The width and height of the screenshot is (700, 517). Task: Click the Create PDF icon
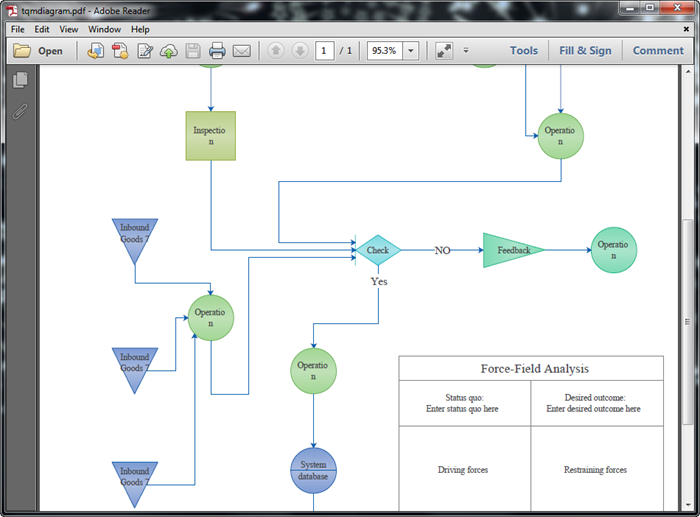coord(120,51)
